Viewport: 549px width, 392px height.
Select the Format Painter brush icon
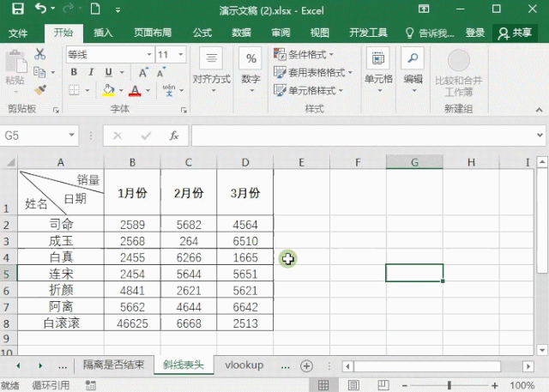[x=40, y=90]
